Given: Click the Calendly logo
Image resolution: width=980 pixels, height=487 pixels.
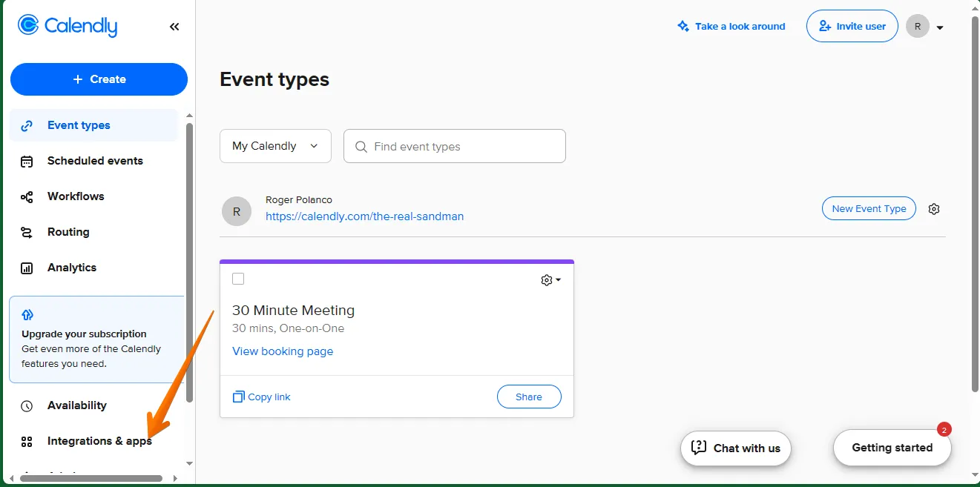Looking at the screenshot, I should (68, 26).
